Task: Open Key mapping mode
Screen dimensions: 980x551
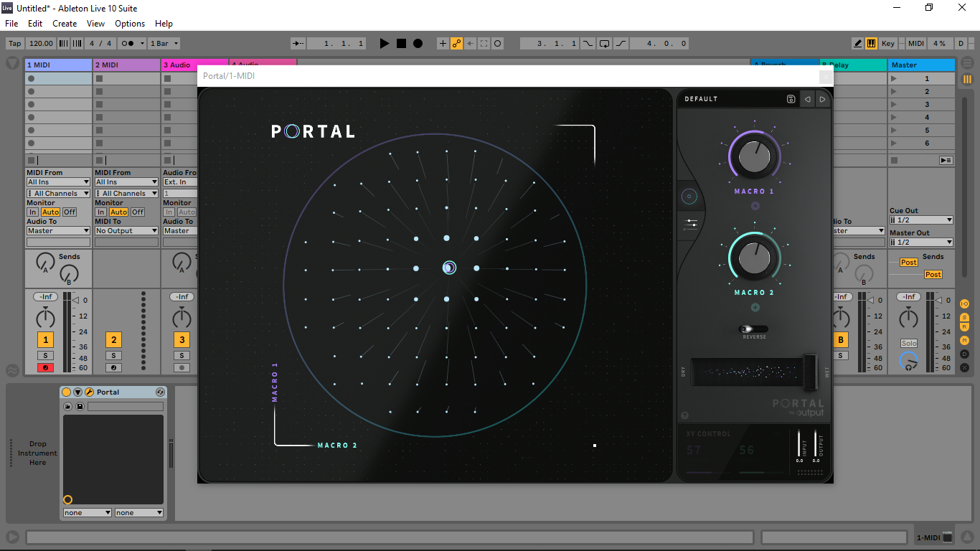Action: pyautogui.click(x=887, y=43)
